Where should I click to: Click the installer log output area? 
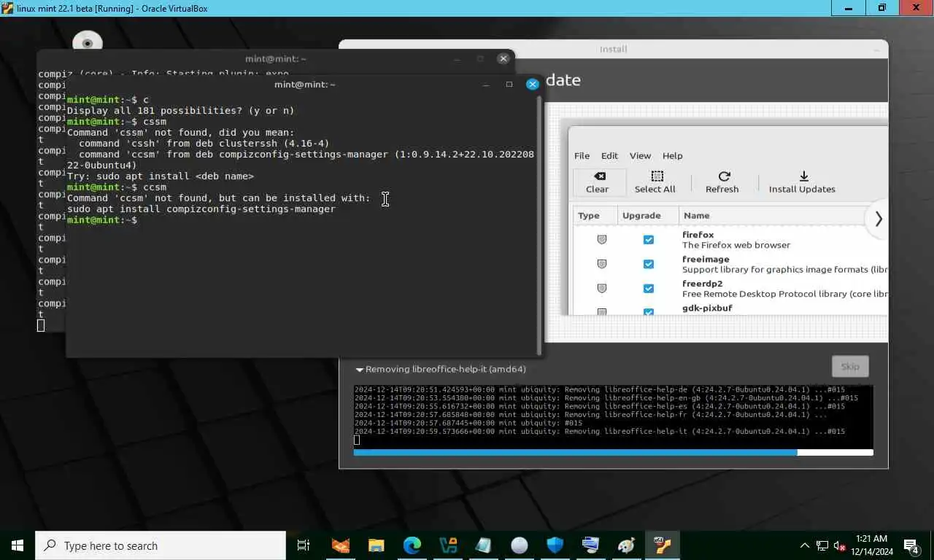613,416
